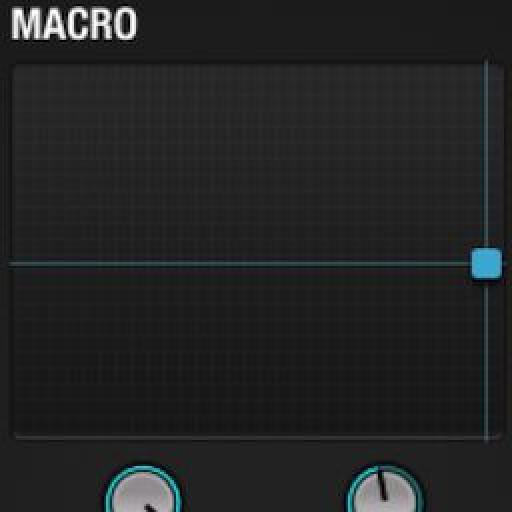
Task: Click the right macro knob
Action: (x=385, y=490)
